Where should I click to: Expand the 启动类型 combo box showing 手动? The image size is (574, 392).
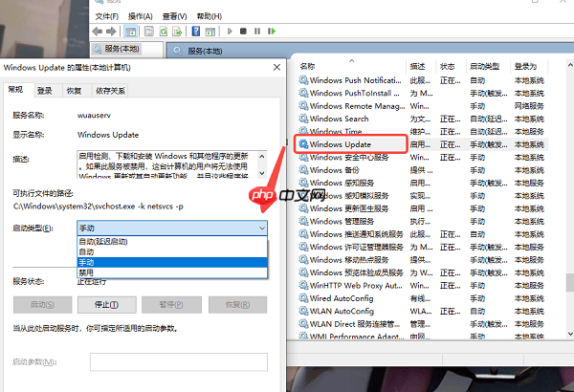172,228
